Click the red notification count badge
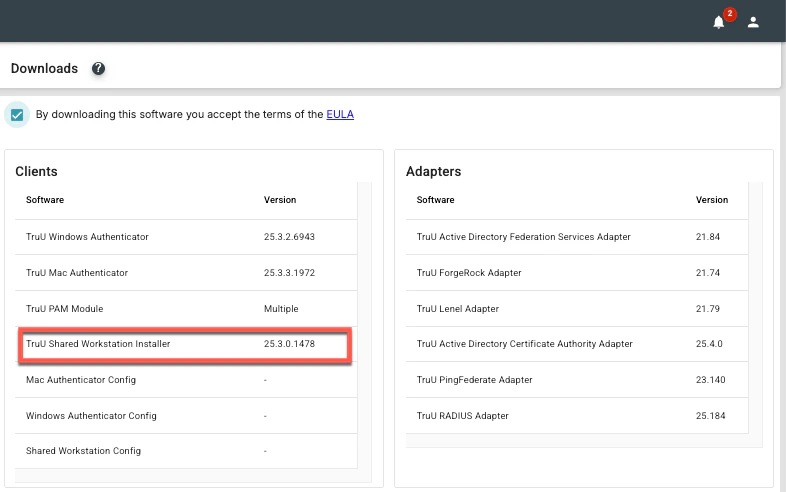The image size is (786, 492). (x=729, y=14)
